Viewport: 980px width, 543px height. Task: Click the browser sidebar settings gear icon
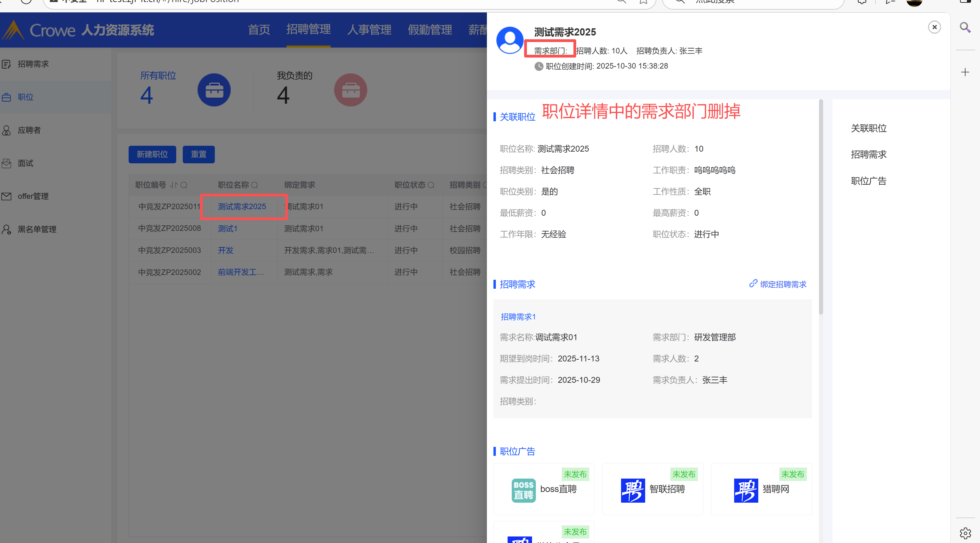point(965,533)
